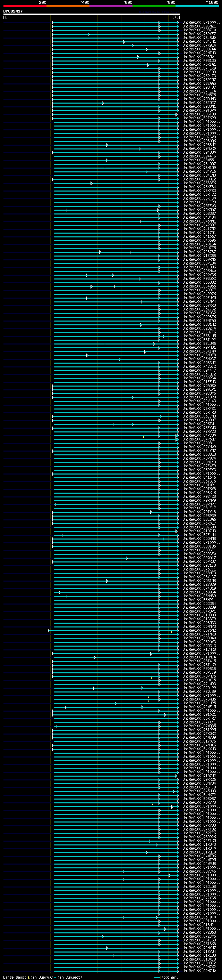The width and height of the screenshot is (222, 980).
Task: Click the UniRef100_Q8H159 entry
Action: point(199,168)
